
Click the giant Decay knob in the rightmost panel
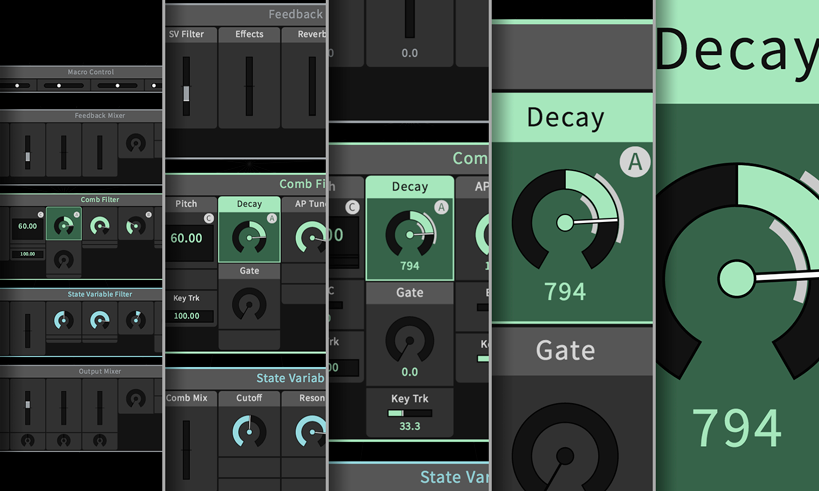point(736,277)
